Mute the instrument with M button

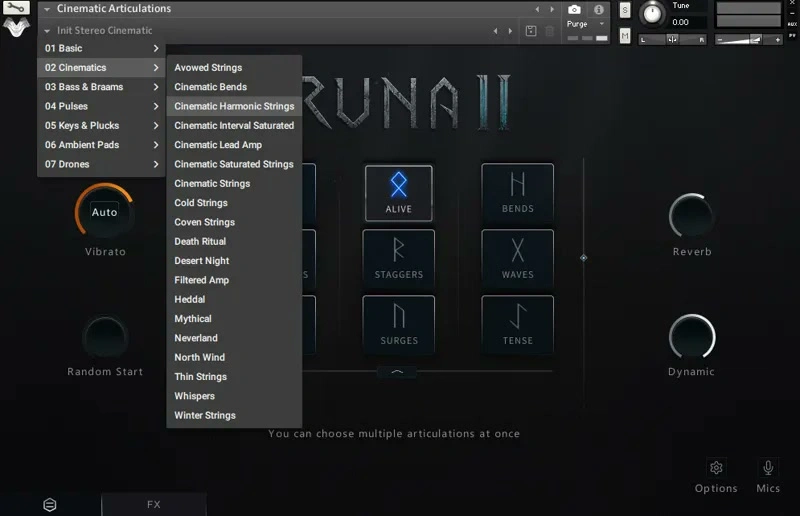625,36
